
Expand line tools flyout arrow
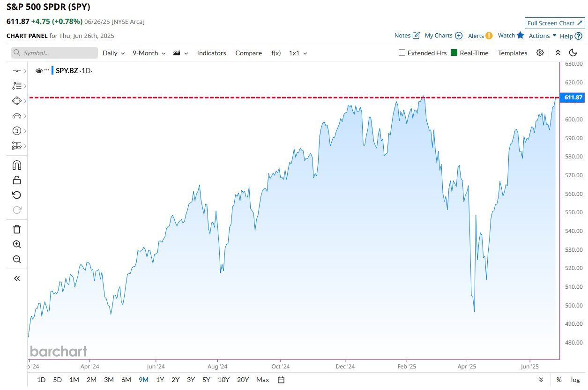click(25, 71)
